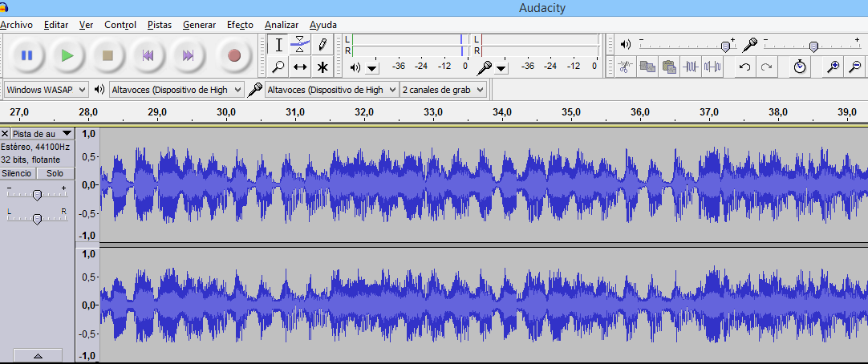
Task: Undo the last action
Action: (x=744, y=67)
